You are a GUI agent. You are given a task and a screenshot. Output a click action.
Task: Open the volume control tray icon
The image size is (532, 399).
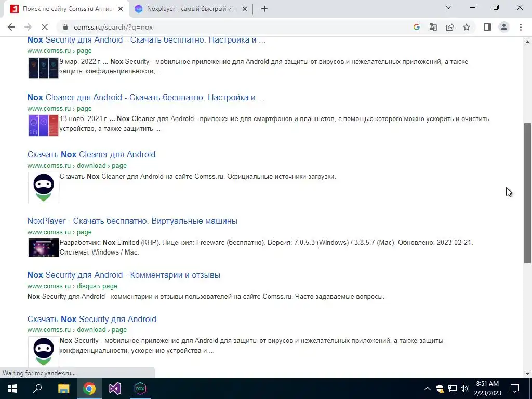point(464,389)
